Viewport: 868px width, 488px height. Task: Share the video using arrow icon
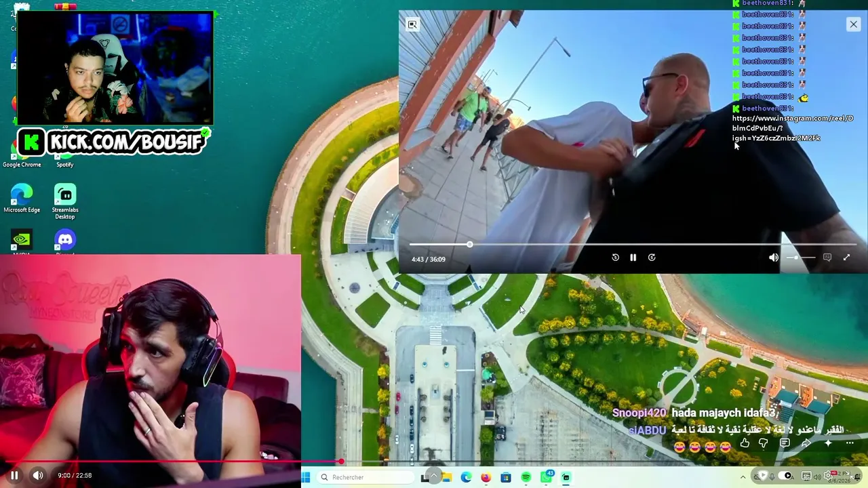point(806,443)
